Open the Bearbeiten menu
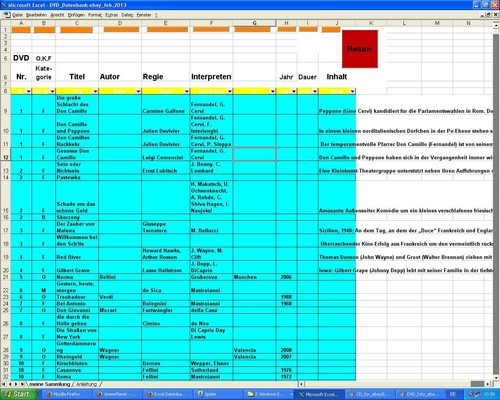The image size is (500, 400). 36,15
